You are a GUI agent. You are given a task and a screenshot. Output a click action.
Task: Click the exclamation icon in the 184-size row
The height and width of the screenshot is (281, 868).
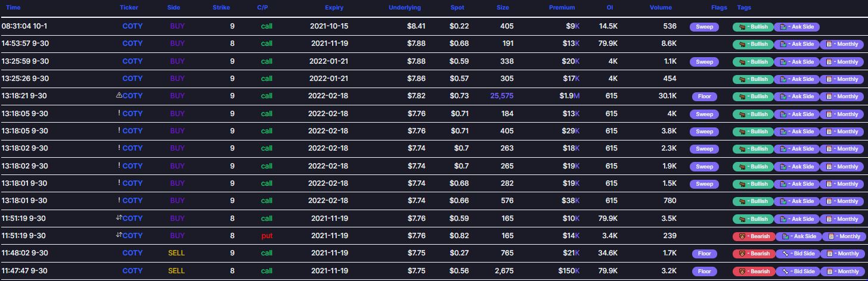click(x=119, y=113)
